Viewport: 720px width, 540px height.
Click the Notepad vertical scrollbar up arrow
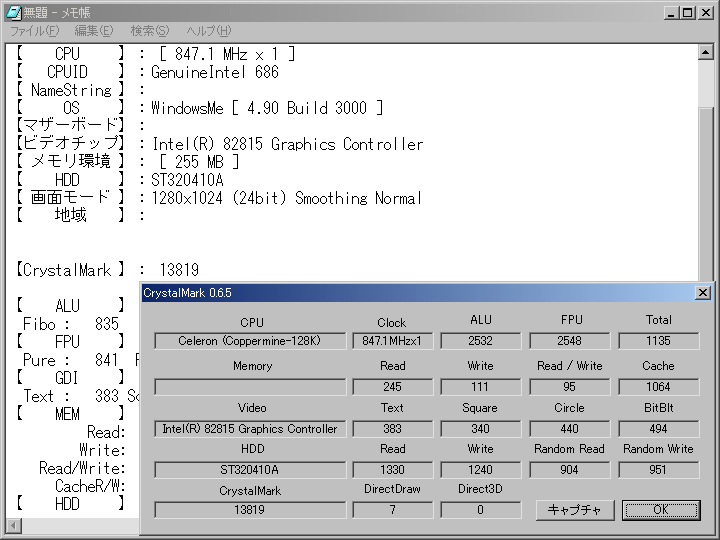tap(705, 52)
